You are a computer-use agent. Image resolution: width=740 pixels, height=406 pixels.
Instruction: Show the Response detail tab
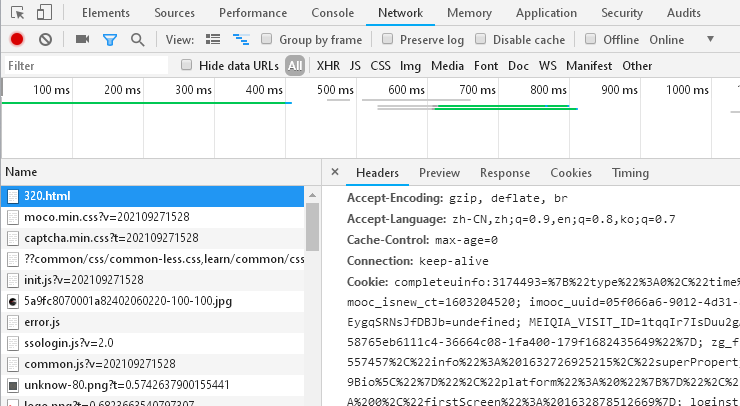click(x=505, y=173)
